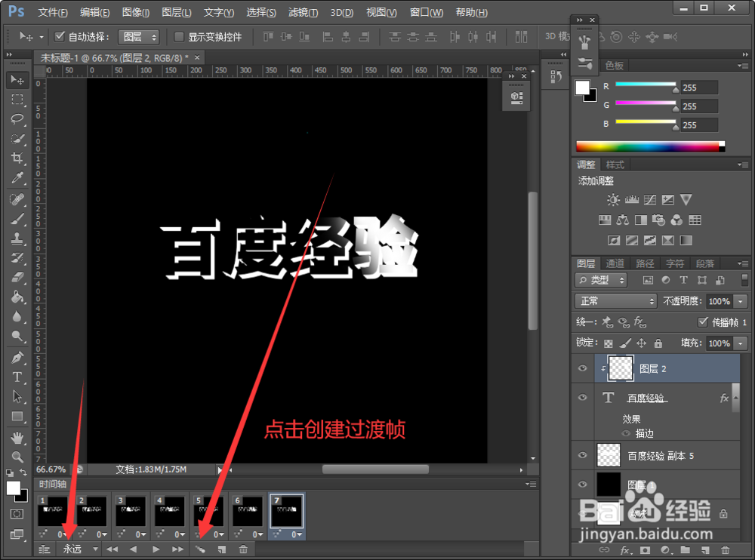This screenshot has height=560, width=755.
Task: Open the Auto-Select 图层 dropdown
Action: tap(139, 37)
